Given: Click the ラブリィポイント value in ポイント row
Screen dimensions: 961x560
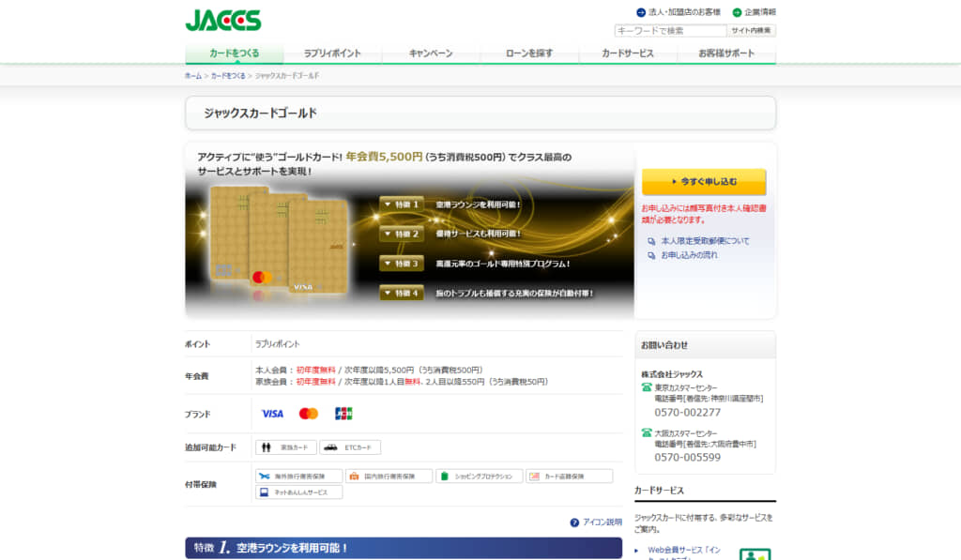Looking at the screenshot, I should (277, 344).
